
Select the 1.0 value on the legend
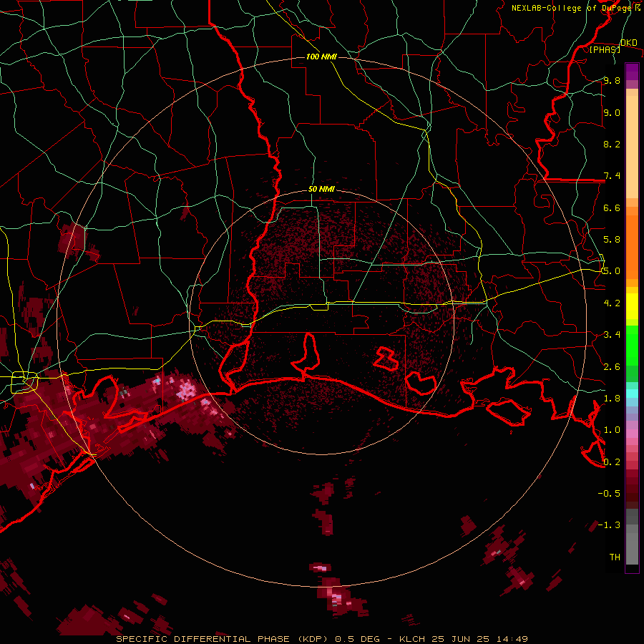tap(612, 429)
